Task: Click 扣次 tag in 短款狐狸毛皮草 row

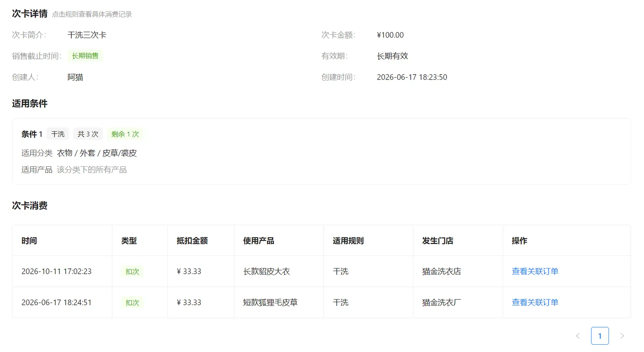Action: point(132,302)
